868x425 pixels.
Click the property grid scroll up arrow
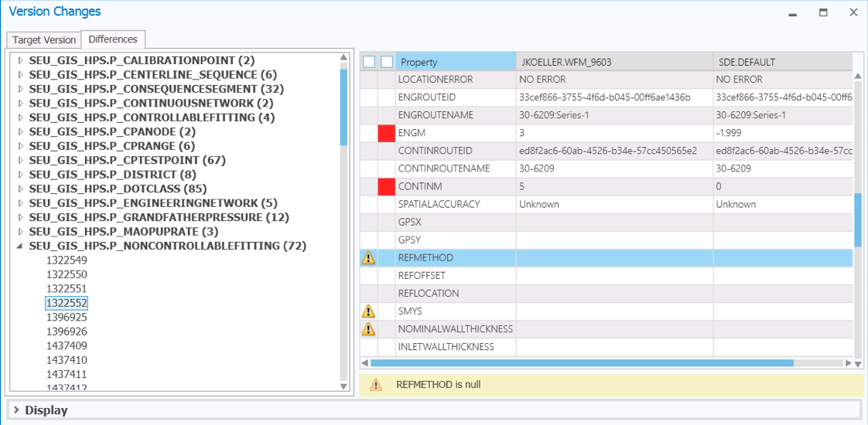tap(858, 76)
